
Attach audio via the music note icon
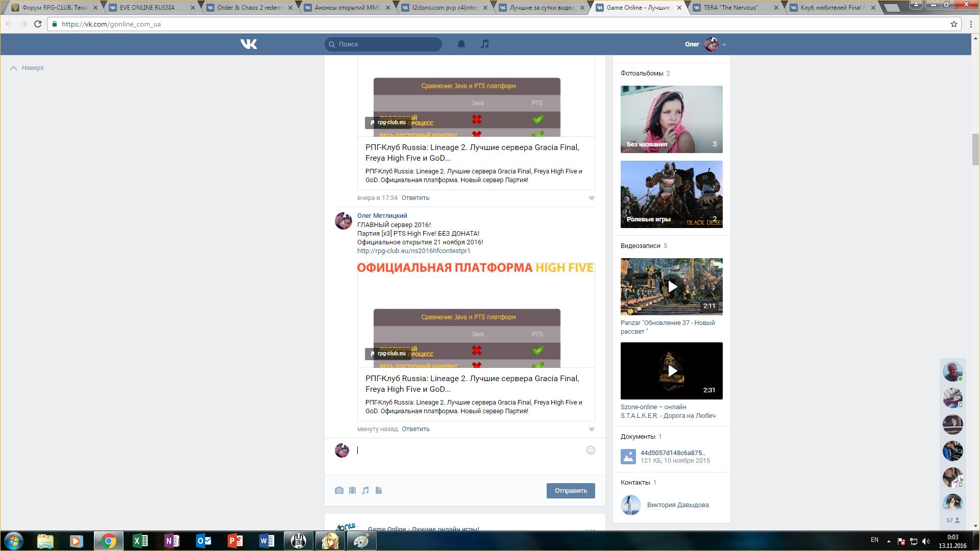[x=365, y=490]
